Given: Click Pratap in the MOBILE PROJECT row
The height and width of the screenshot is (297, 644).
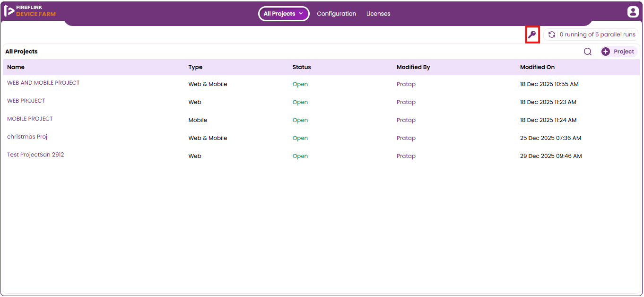Looking at the screenshot, I should (406, 120).
